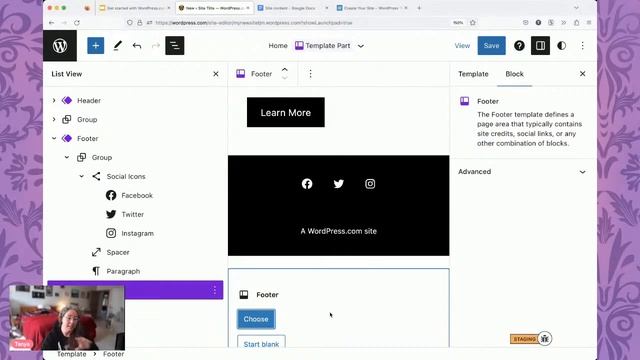This screenshot has height=360, width=640.
Task: Open Footer block toolbar options menu
Action: (311, 74)
